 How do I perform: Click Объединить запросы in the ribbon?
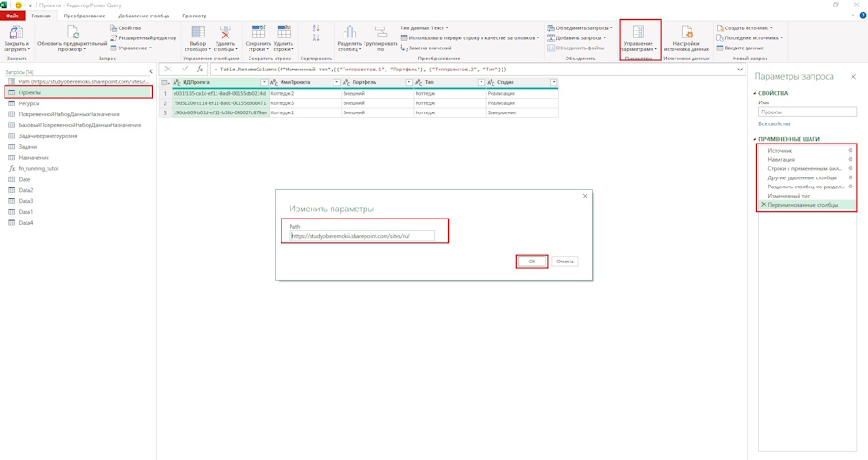579,27
